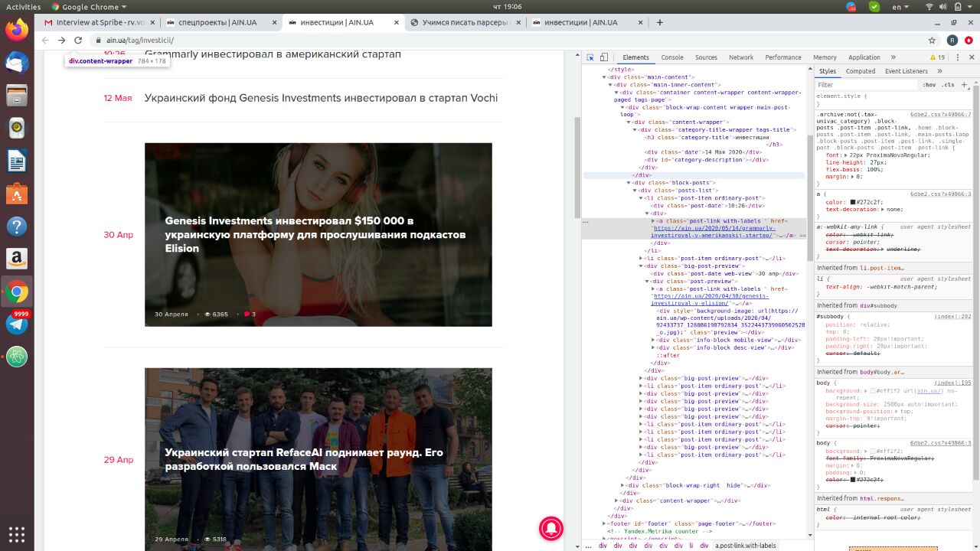Close the DevTools panel with the X

click(x=970, y=57)
